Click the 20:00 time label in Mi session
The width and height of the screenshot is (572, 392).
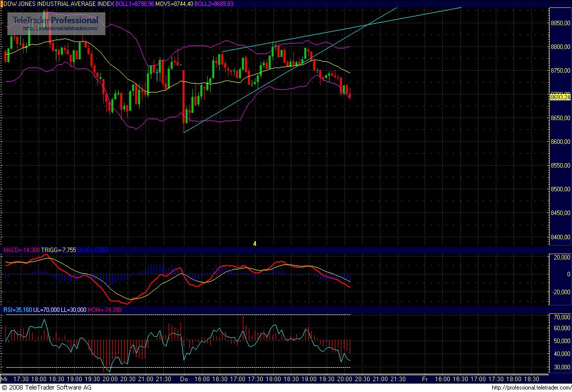pyautogui.click(x=110, y=379)
